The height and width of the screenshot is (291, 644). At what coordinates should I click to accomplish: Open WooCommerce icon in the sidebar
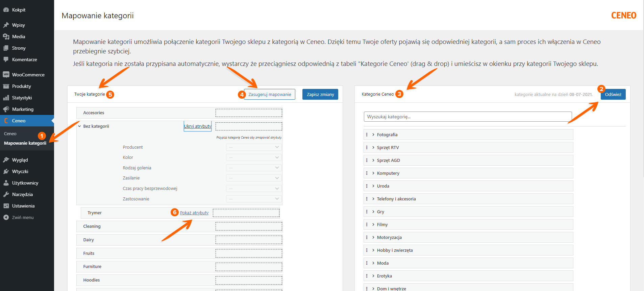(6, 75)
